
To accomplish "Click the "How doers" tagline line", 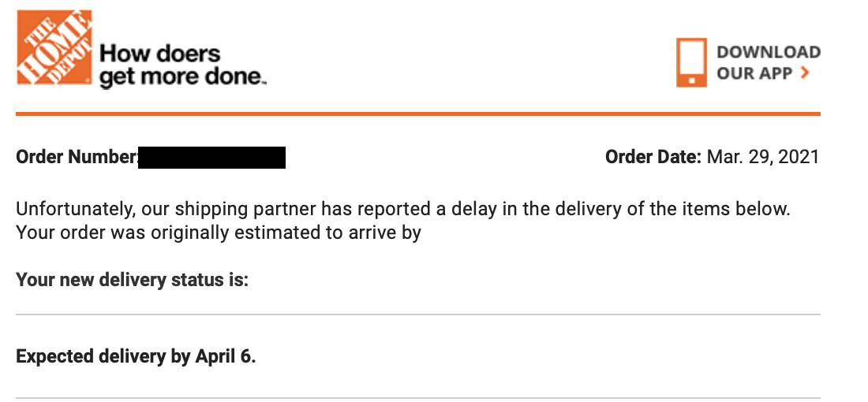I will click(159, 54).
